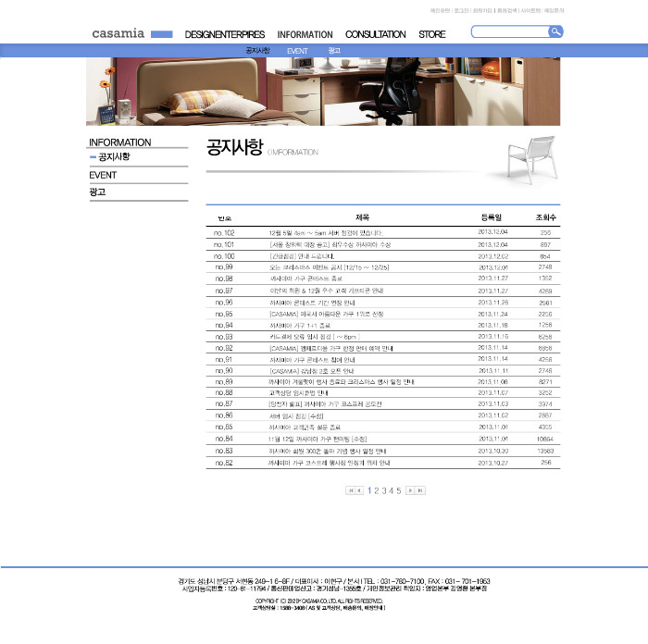The width and height of the screenshot is (648, 644).
Task: Click the INFORMATION sidebar heading
Action: [x=119, y=142]
